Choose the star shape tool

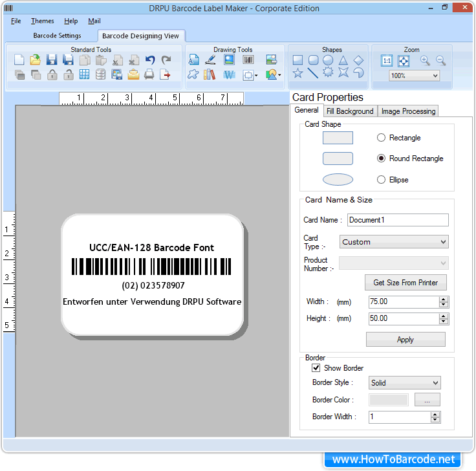(x=297, y=74)
